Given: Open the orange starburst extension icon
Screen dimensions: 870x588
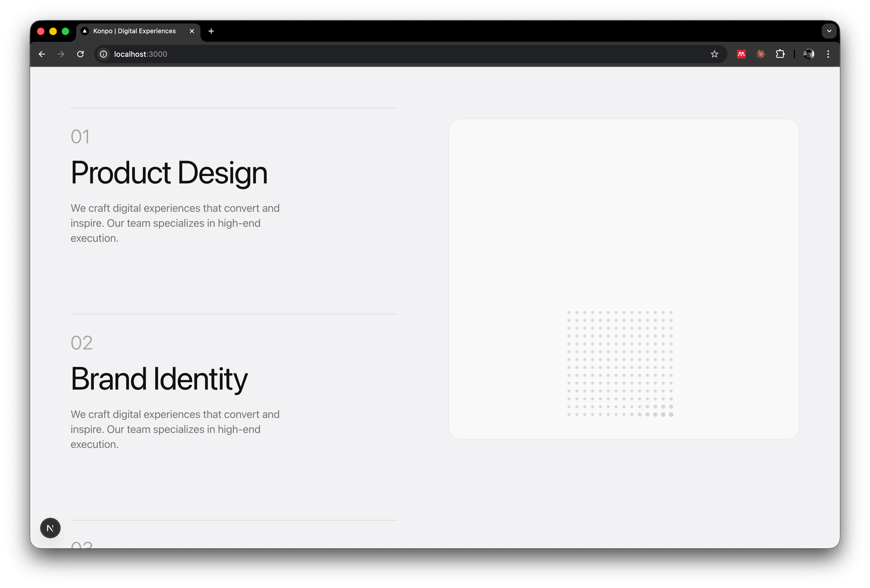Looking at the screenshot, I should pos(761,54).
